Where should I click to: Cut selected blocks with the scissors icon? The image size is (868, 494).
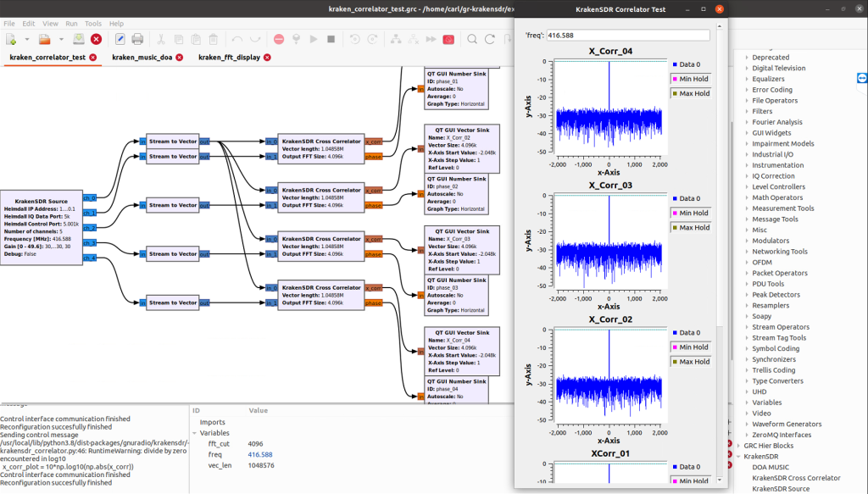pyautogui.click(x=160, y=39)
